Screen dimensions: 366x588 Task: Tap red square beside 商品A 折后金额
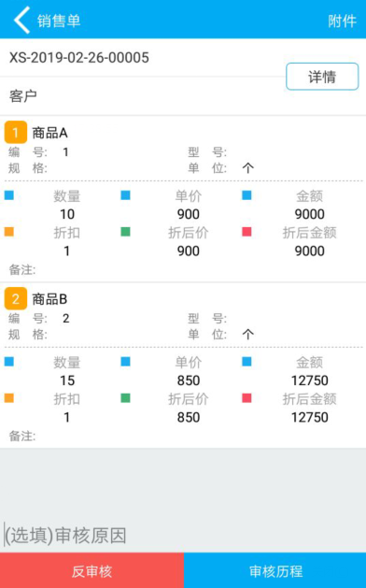tap(246, 232)
